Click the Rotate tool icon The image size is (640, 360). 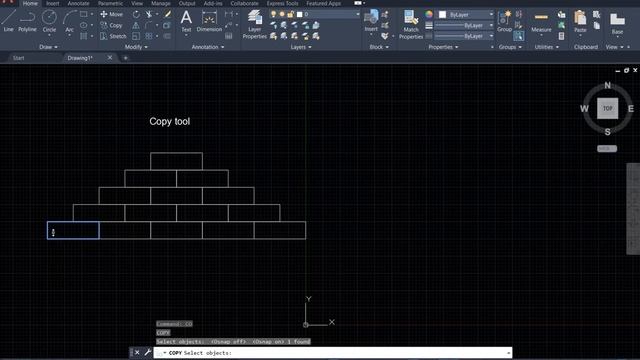point(136,14)
